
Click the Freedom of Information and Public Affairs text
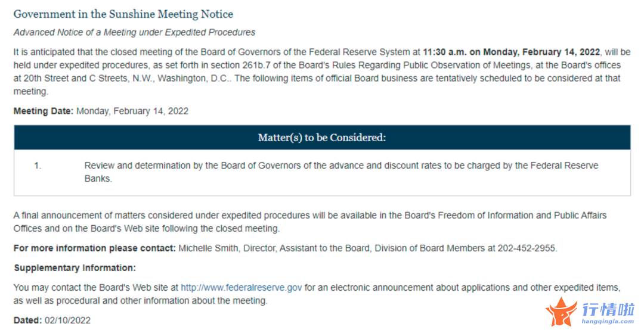(x=522, y=216)
